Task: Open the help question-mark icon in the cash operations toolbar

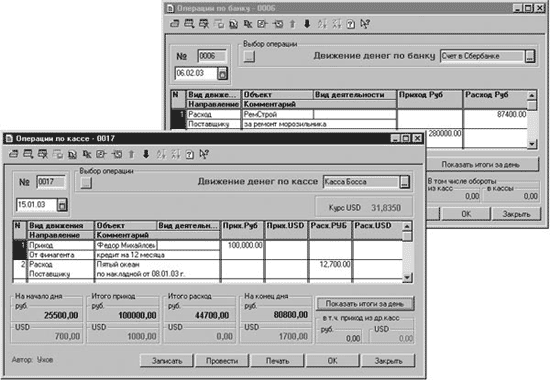Action: point(190,154)
